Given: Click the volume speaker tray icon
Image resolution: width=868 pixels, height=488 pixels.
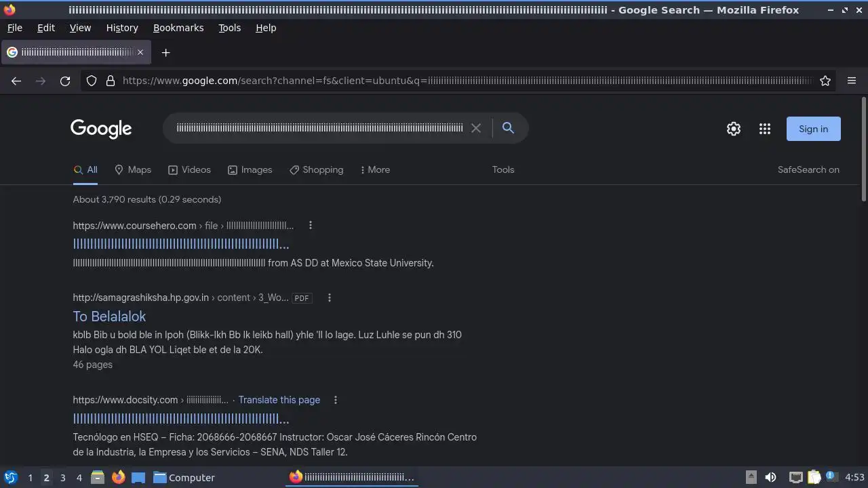Looking at the screenshot, I should [x=770, y=477].
